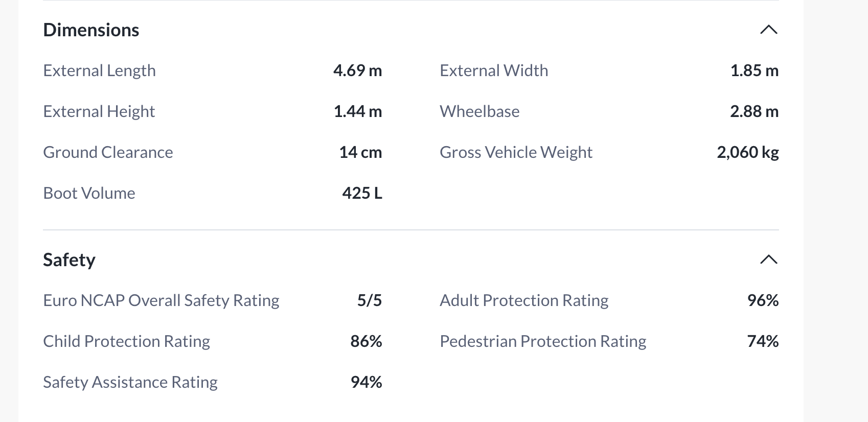Click the Safety section heading
This screenshot has height=422, width=868.
69,260
